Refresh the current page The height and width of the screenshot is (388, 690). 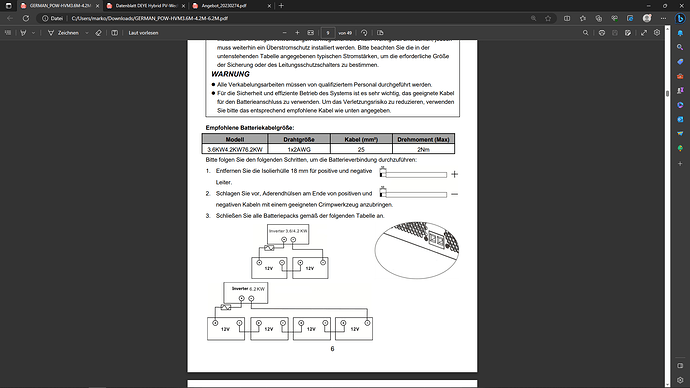26,18
